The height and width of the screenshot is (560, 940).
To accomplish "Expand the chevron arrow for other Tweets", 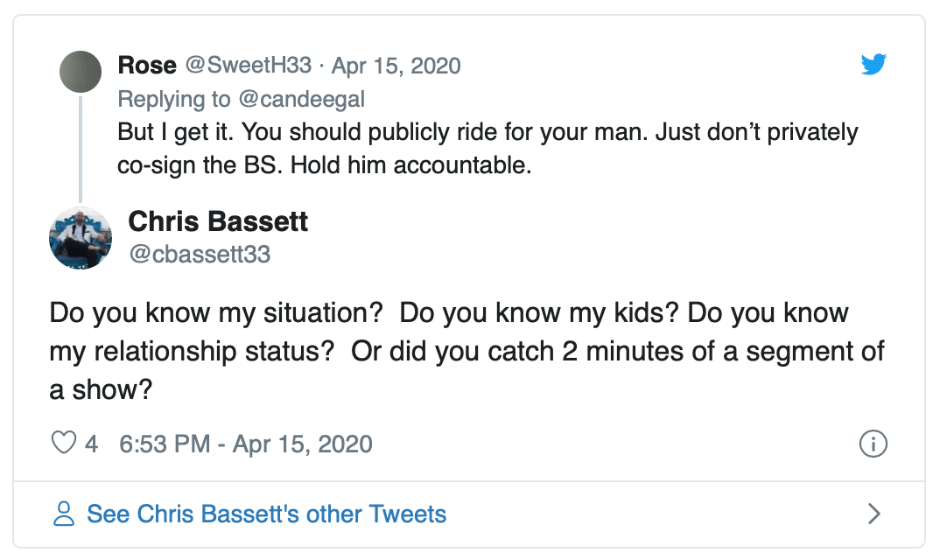I will point(873,514).
